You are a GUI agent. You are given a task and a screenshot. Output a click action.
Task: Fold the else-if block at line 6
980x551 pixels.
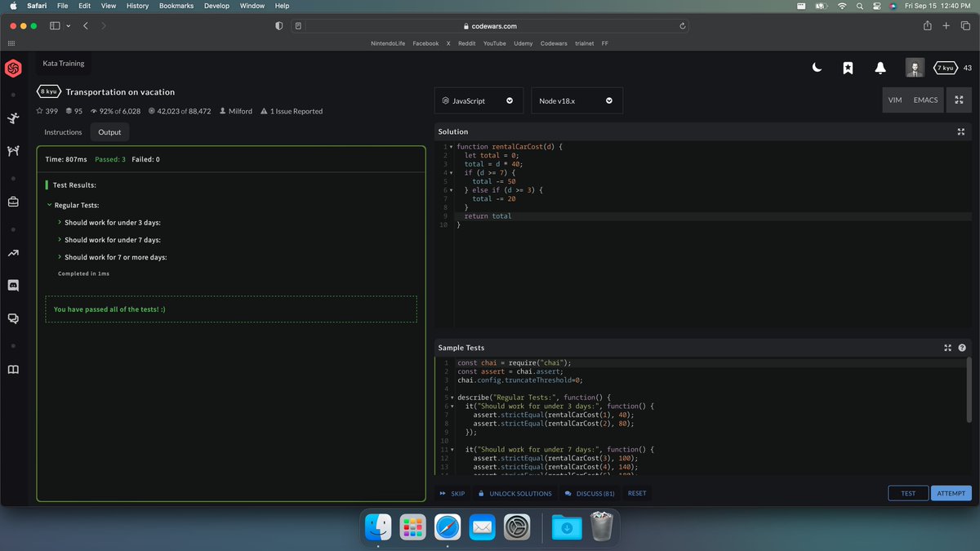pyautogui.click(x=451, y=190)
